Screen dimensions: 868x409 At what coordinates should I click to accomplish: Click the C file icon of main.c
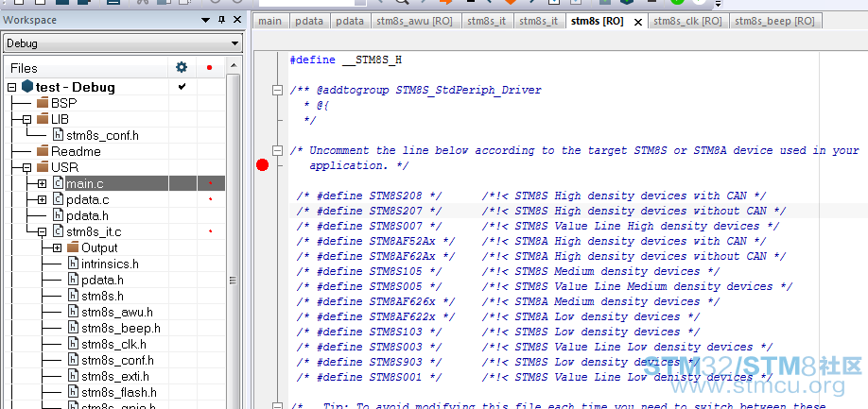[x=58, y=183]
